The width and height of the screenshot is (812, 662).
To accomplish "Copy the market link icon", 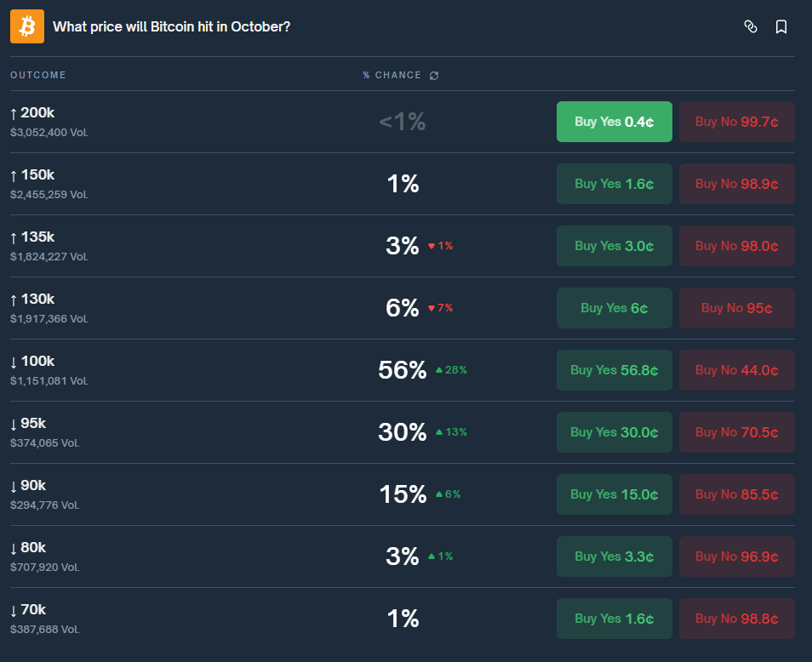I will pyautogui.click(x=750, y=26).
